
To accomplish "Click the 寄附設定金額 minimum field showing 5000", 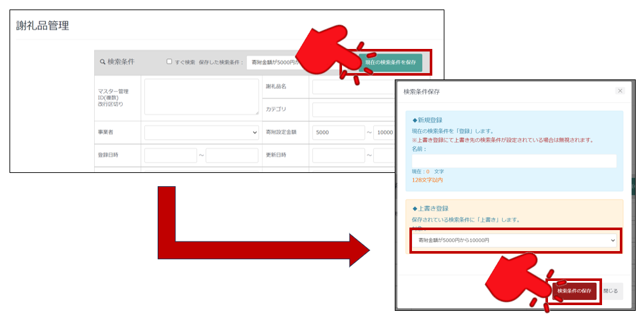I will (338, 133).
